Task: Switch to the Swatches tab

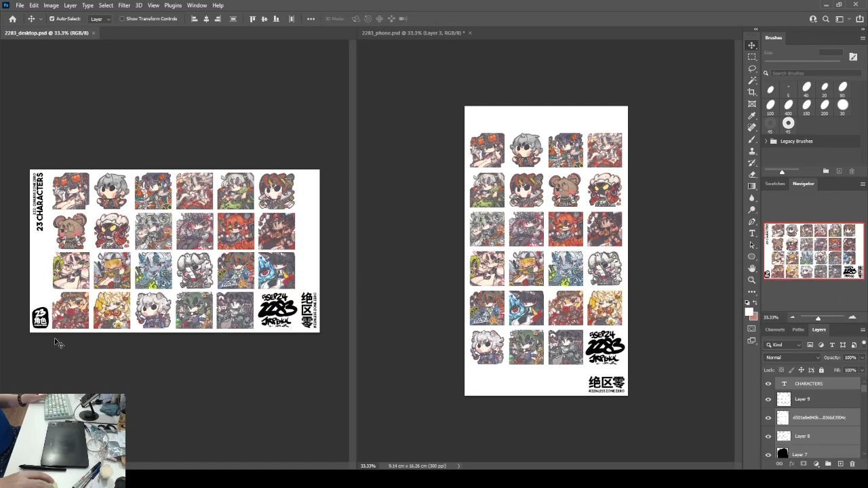Action: [x=775, y=184]
